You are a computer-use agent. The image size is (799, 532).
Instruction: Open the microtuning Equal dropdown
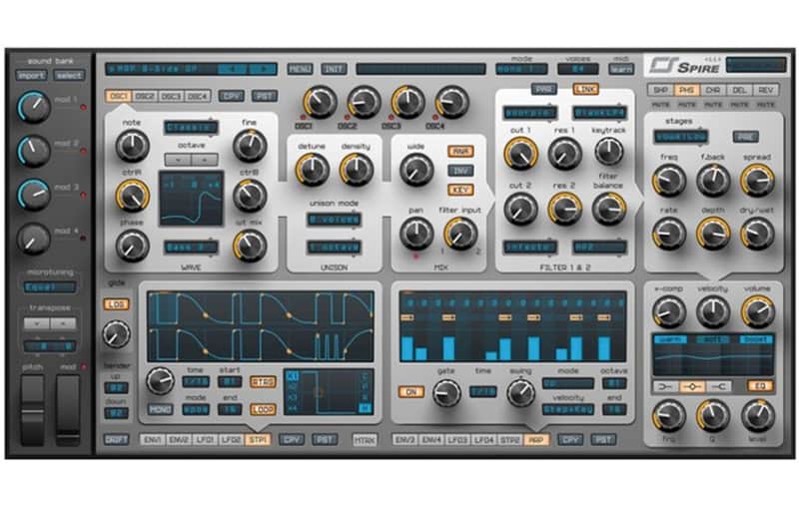[x=49, y=287]
